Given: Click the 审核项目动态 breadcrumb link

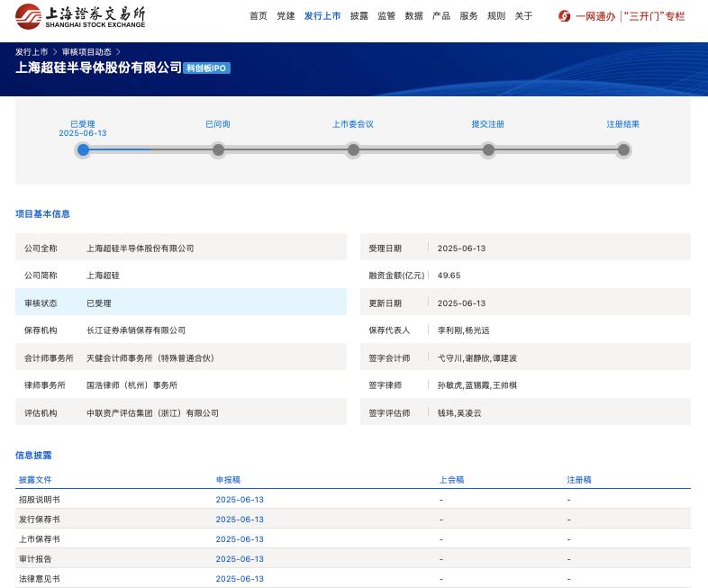Looking at the screenshot, I should pyautogui.click(x=86, y=52).
